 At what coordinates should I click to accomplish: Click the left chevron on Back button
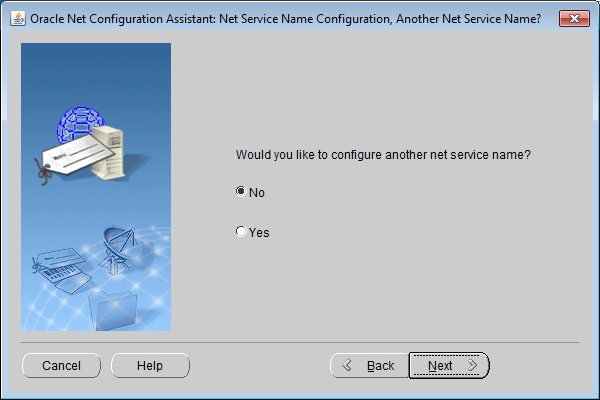347,365
